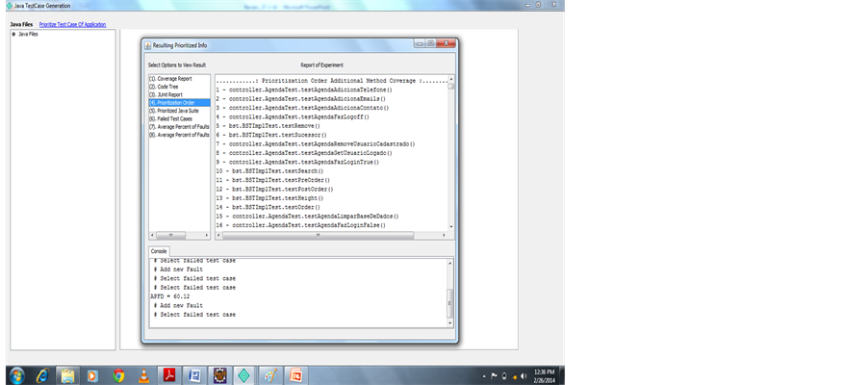Viewport: 868px width, 385px height.
Task: Click line 5 bst.BSTImplTest.testRemove()
Action: coord(268,126)
